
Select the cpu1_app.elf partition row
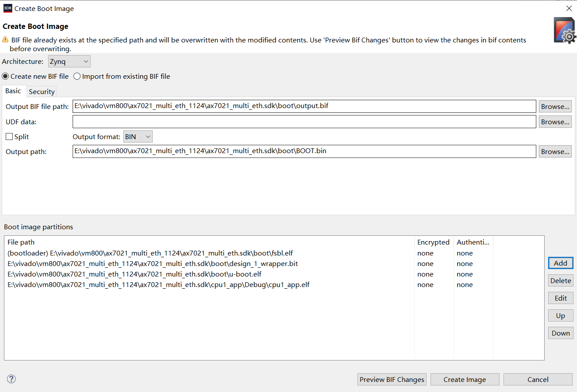point(274,284)
